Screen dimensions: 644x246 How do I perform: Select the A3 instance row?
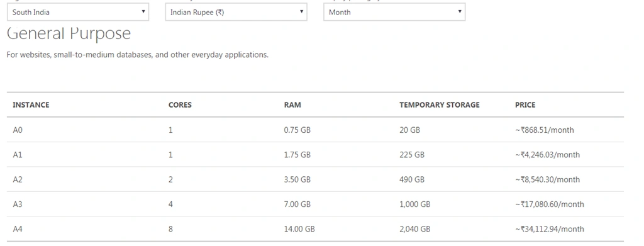click(x=316, y=204)
